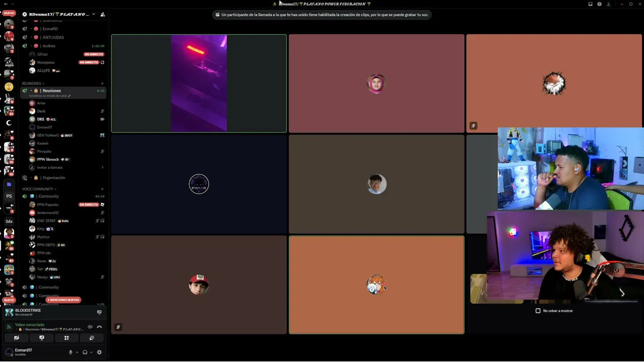Expand headphone output options arrow
Image resolution: width=644 pixels, height=362 pixels.
[91, 352]
